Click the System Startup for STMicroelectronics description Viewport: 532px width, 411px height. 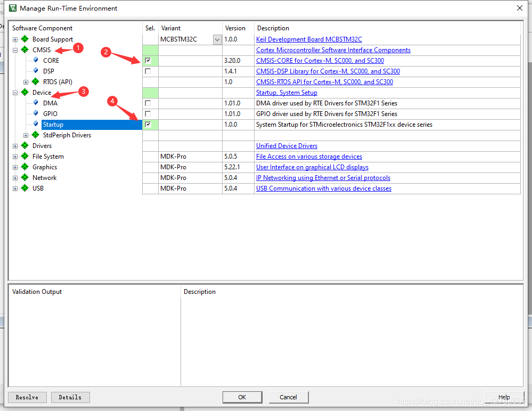coord(344,125)
